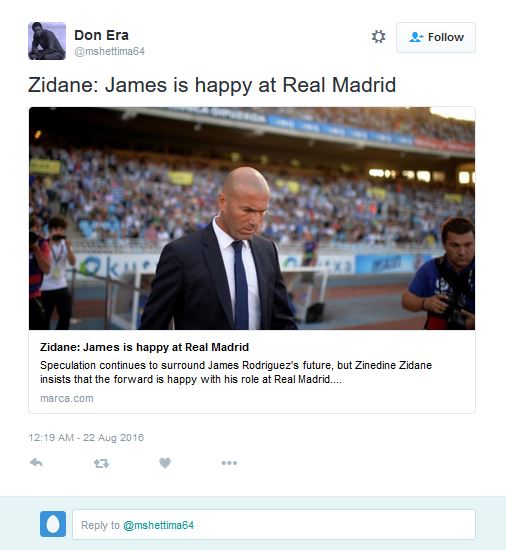The image size is (506, 550).
Task: Follow Don Era using the Follow button
Action: point(436,37)
